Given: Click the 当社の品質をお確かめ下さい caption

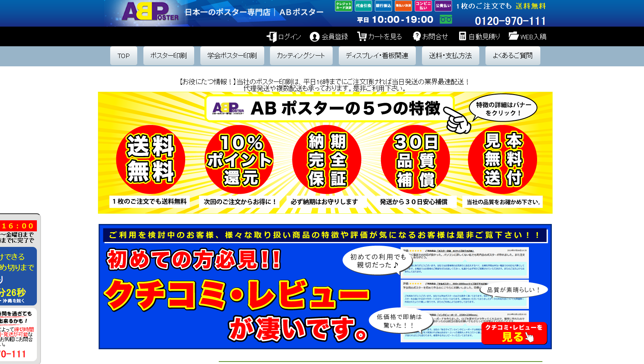Looking at the screenshot, I should point(503,202).
